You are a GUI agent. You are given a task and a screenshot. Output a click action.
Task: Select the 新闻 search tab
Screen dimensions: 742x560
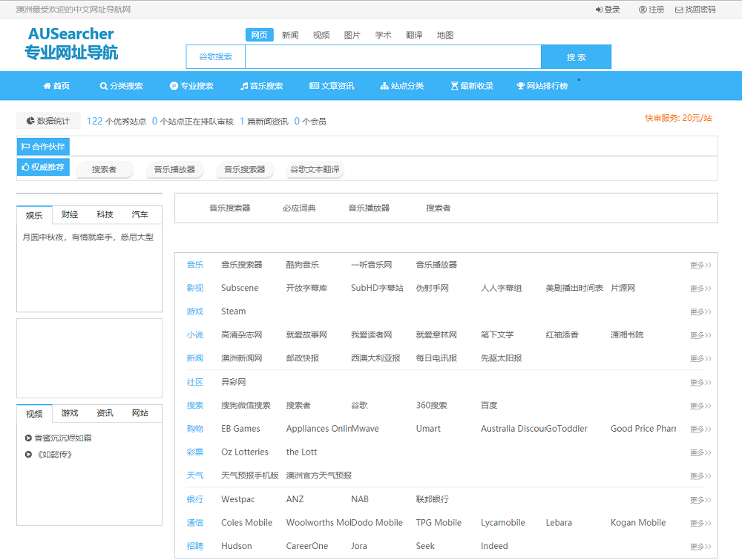coord(290,35)
